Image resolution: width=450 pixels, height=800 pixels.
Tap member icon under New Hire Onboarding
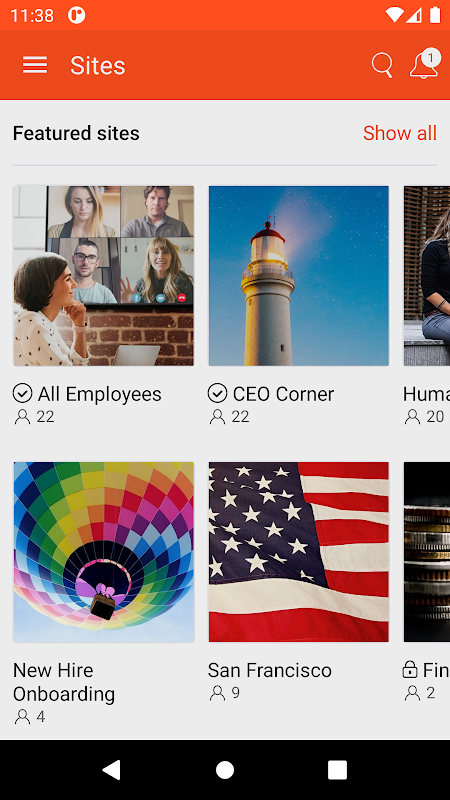tap(22, 717)
